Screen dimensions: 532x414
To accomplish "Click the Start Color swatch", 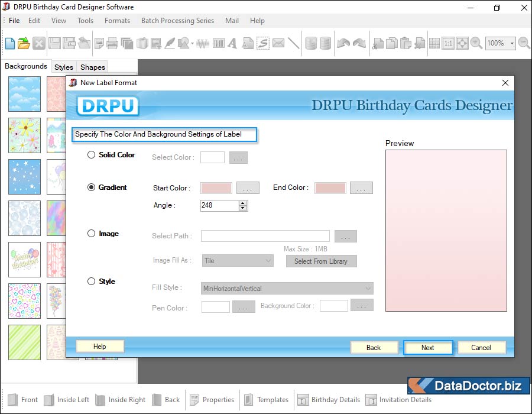I will tap(216, 187).
